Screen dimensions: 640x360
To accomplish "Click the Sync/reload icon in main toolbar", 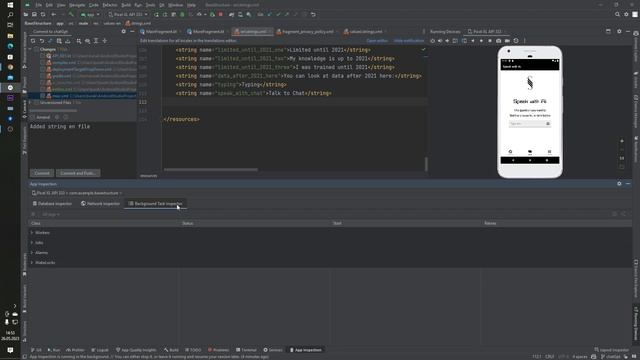I will [x=43, y=14].
